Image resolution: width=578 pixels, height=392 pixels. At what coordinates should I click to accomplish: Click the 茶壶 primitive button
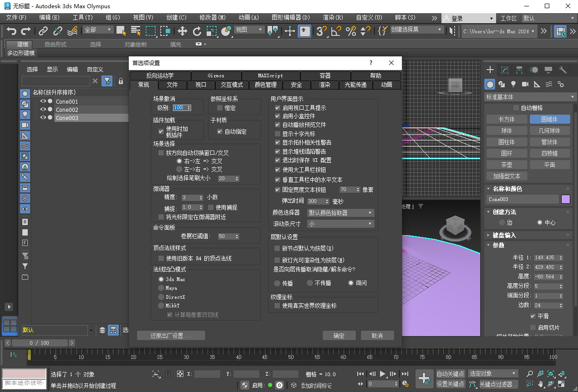[507, 165]
